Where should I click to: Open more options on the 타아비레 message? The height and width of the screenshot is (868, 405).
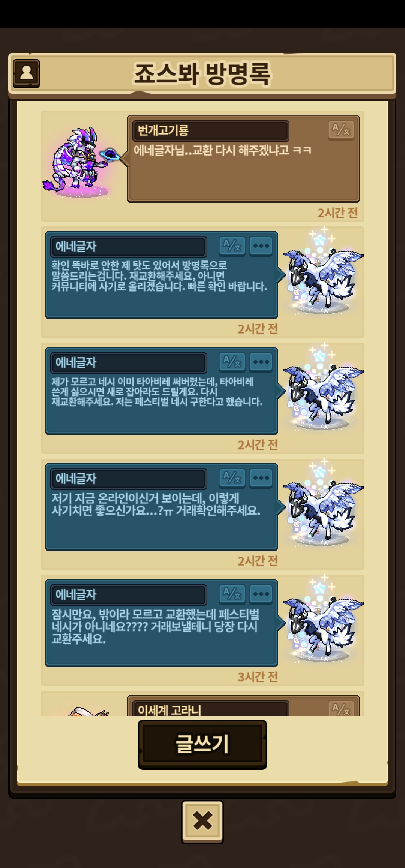261,362
